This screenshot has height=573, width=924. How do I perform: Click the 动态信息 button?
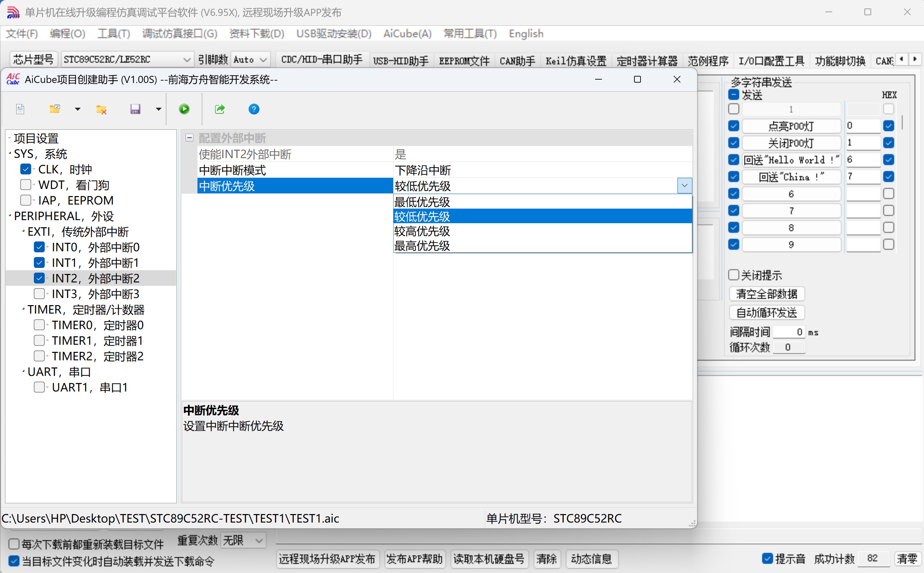(x=591, y=559)
